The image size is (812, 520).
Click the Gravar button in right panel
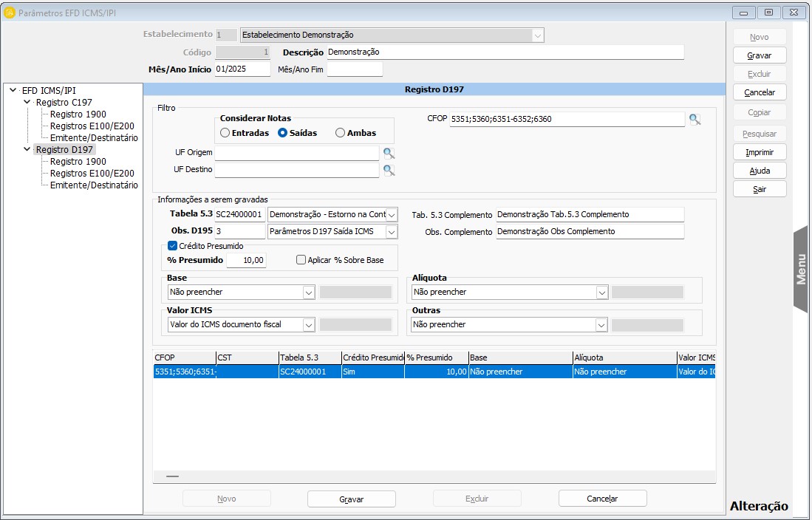click(x=759, y=55)
